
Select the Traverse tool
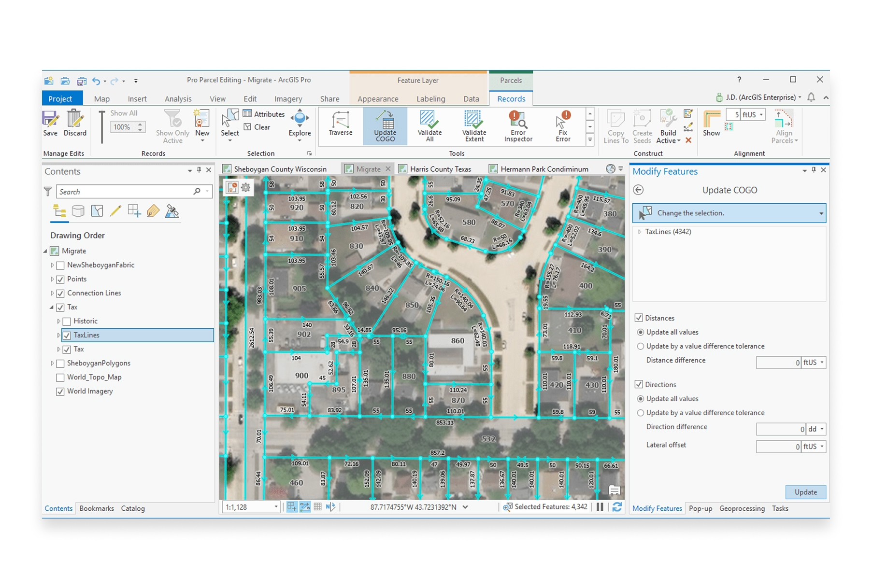(340, 126)
